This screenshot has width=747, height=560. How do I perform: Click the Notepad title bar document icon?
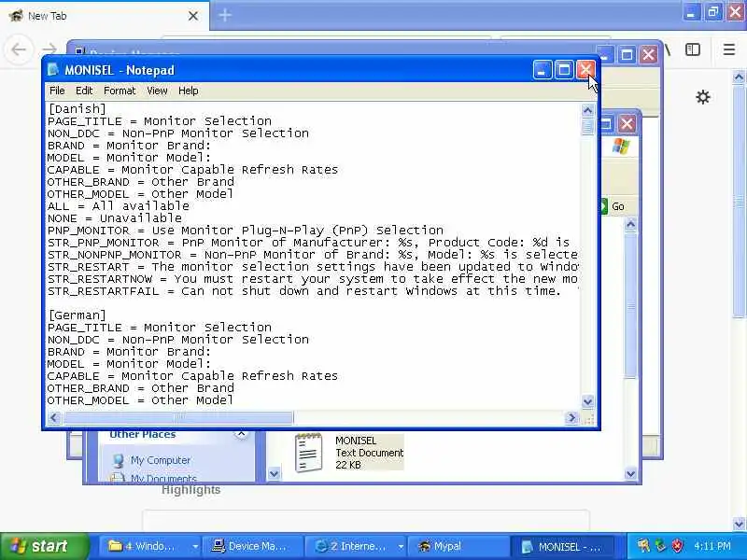coord(53,70)
